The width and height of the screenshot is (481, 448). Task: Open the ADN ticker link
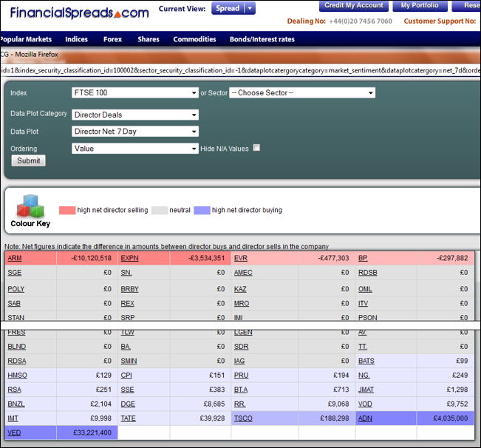coord(365,418)
